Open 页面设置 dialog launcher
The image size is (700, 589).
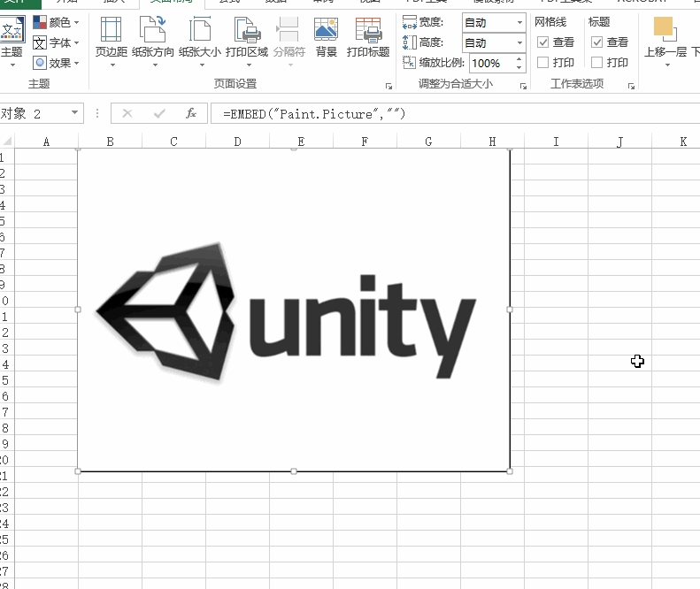(388, 86)
